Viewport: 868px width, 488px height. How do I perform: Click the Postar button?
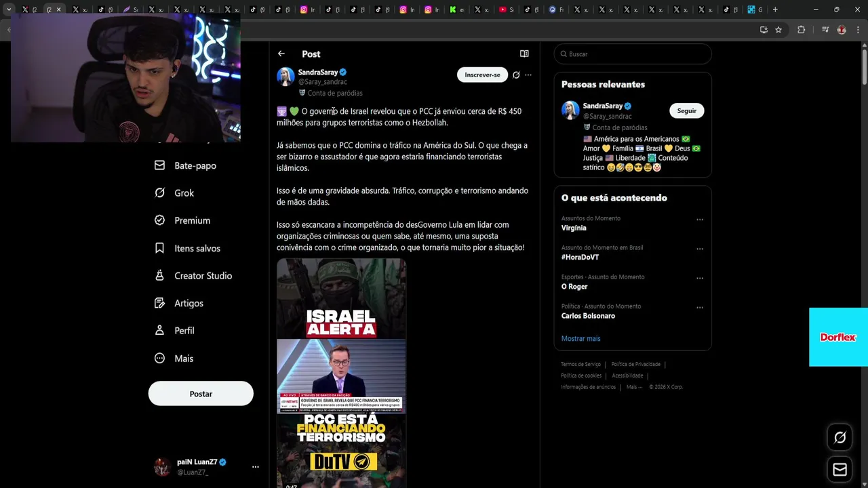click(x=201, y=394)
